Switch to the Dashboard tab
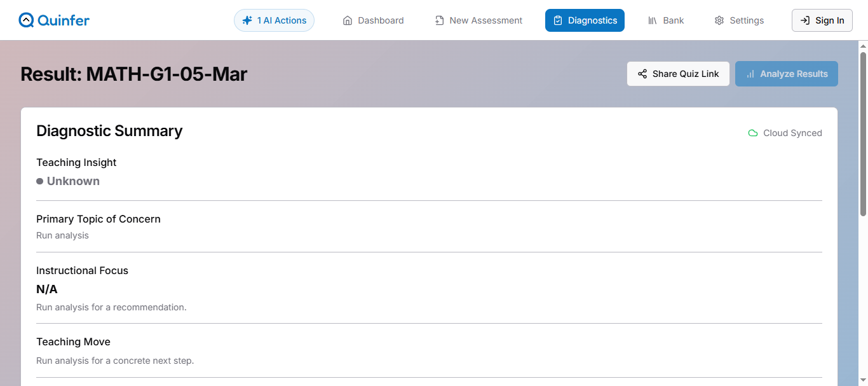This screenshot has height=386, width=868. [373, 20]
